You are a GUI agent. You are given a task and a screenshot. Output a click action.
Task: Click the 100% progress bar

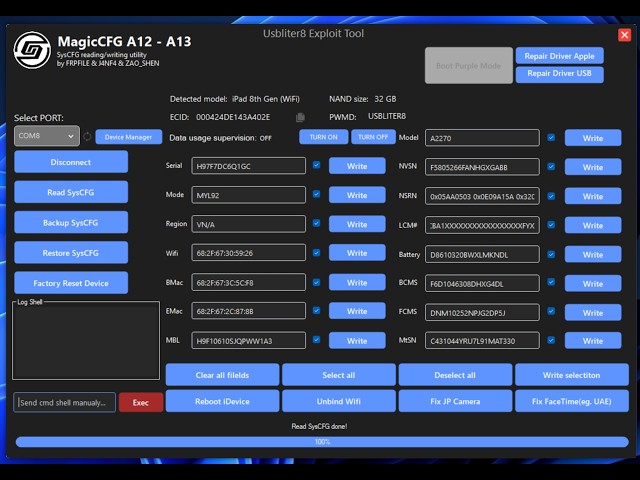322,442
